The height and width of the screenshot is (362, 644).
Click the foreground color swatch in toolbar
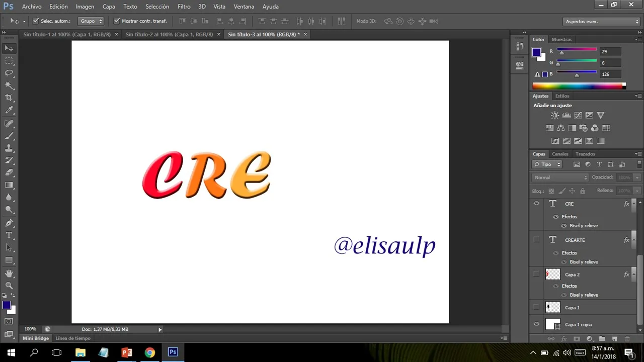coord(6,305)
